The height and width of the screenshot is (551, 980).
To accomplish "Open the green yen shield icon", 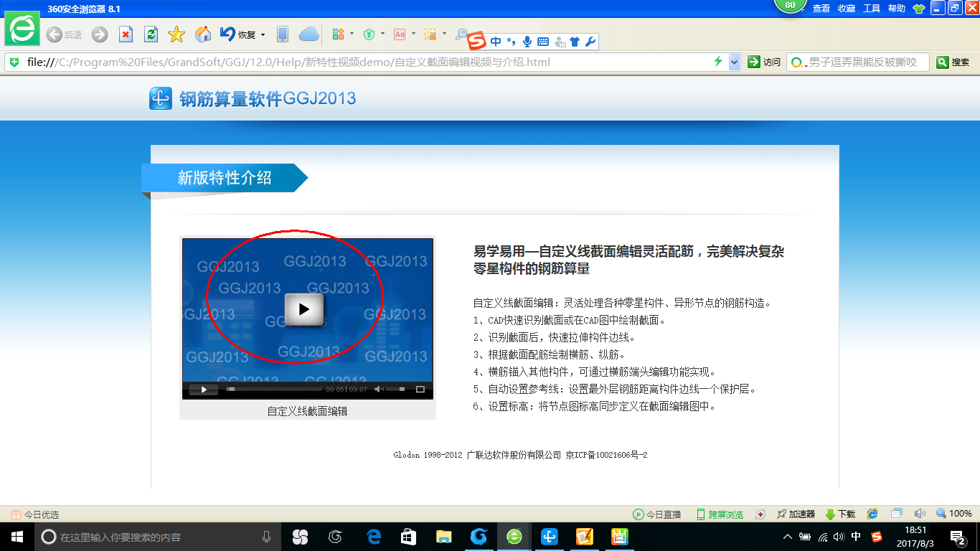I will (369, 34).
